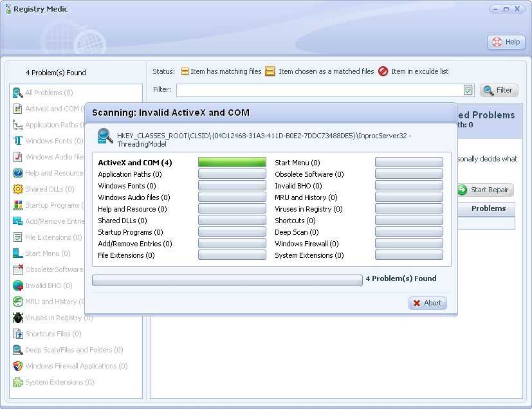Click the Registry Medic title bar icon
Image resolution: width=532 pixels, height=409 pixels.
(8, 9)
